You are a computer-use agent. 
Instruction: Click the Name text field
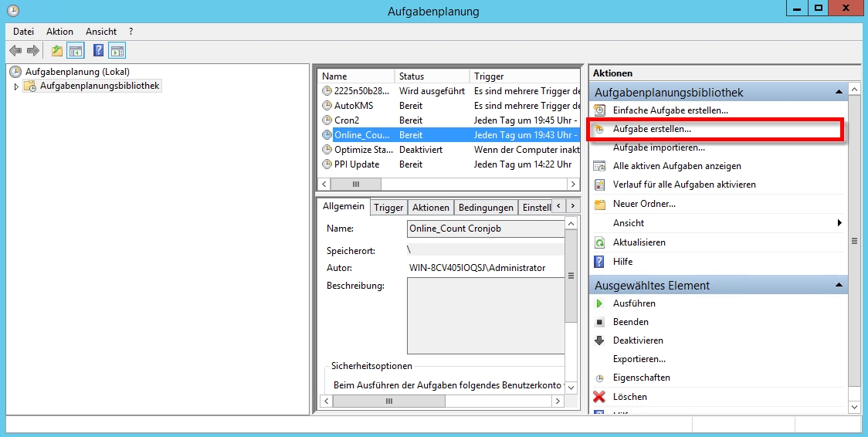click(485, 229)
